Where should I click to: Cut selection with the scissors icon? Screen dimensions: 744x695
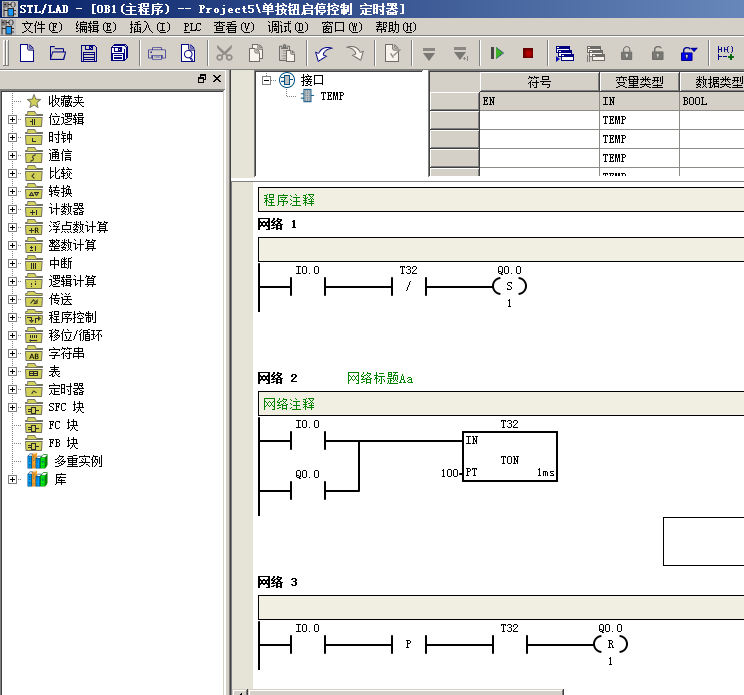click(x=224, y=53)
